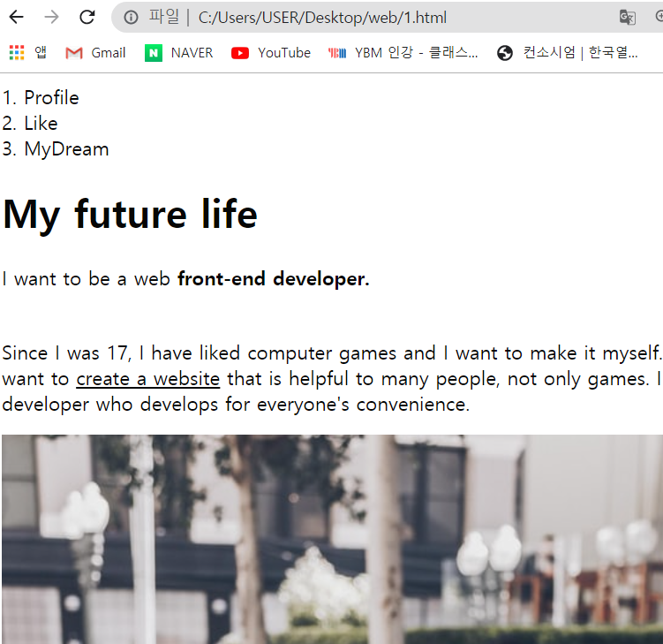Click the blurred street photo
Screen dimensions: 663x644
[332, 539]
